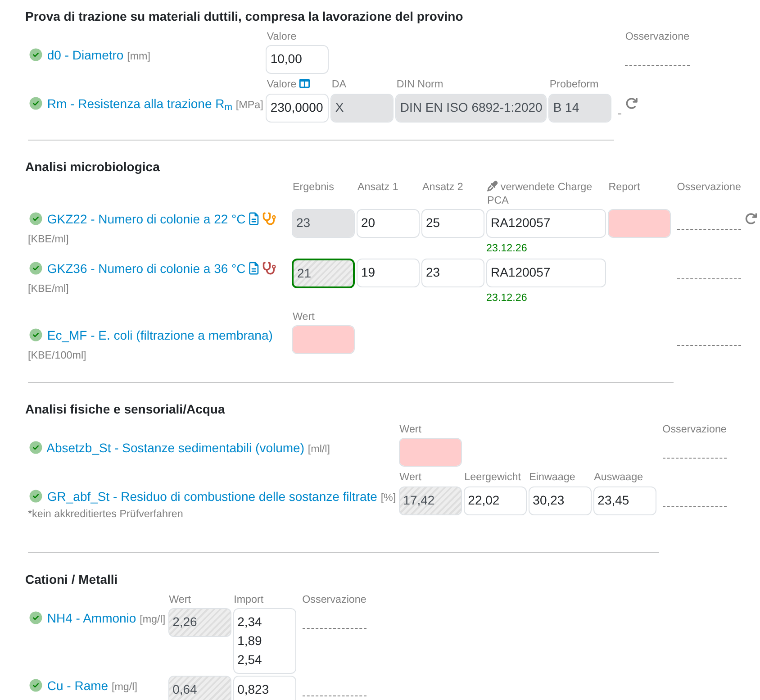
Task: Click the green check icon beside GR_abf_St
Action: (x=36, y=496)
